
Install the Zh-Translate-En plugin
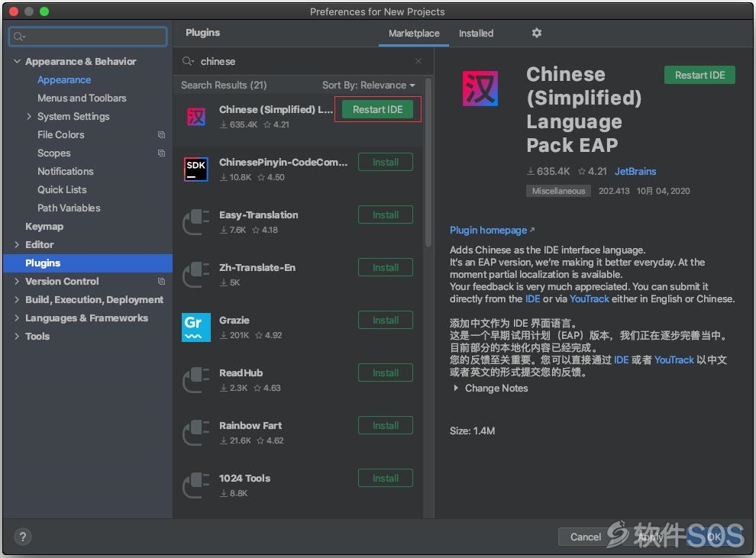[x=385, y=267]
